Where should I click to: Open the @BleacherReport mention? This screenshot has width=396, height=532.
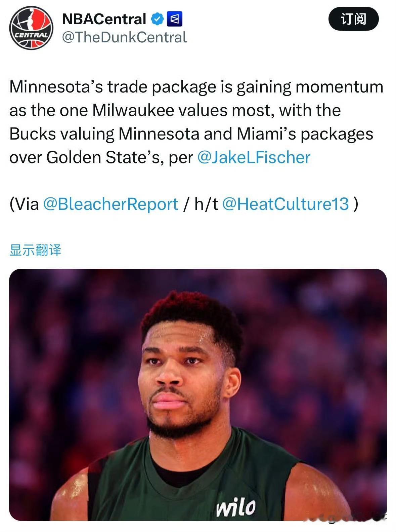click(111, 204)
